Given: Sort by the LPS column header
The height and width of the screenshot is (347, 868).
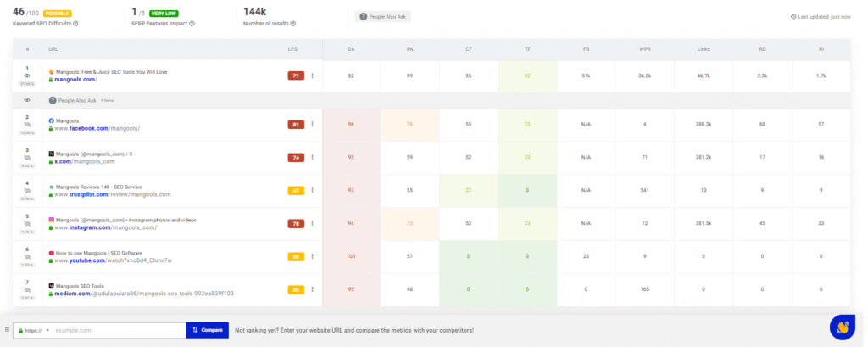Looking at the screenshot, I should pyautogui.click(x=292, y=49).
